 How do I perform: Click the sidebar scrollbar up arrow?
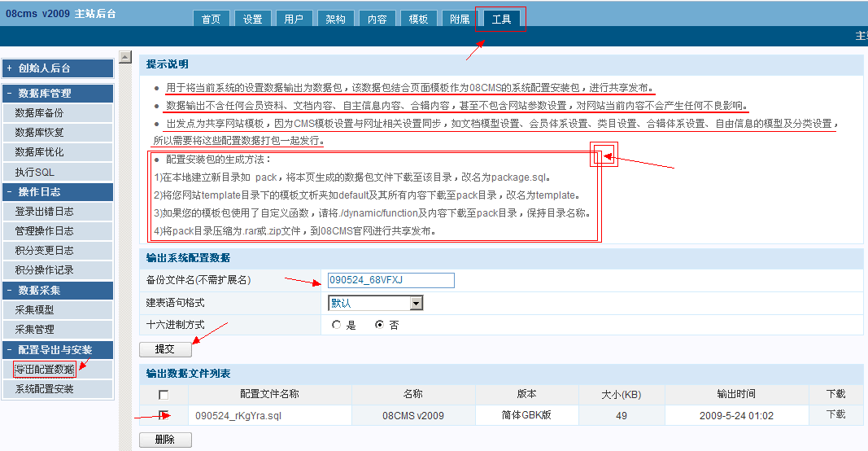(125, 56)
